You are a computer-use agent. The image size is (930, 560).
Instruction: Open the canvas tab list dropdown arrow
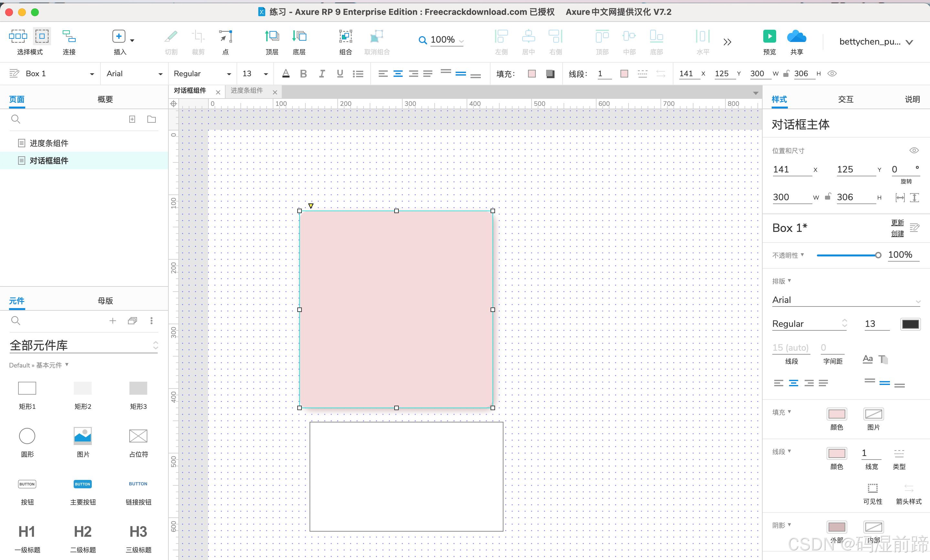pyautogui.click(x=756, y=93)
